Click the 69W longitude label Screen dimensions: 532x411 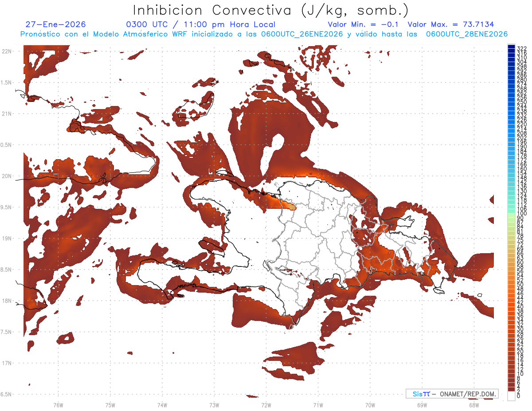tap(422, 404)
